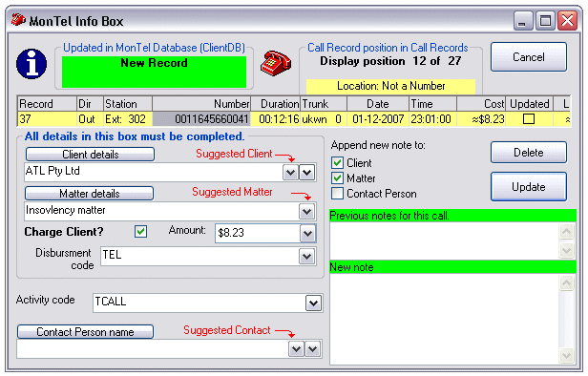This screenshot has height=376, width=588.
Task: Open the Suggested Contact dropdown arrow
Action: (296, 349)
